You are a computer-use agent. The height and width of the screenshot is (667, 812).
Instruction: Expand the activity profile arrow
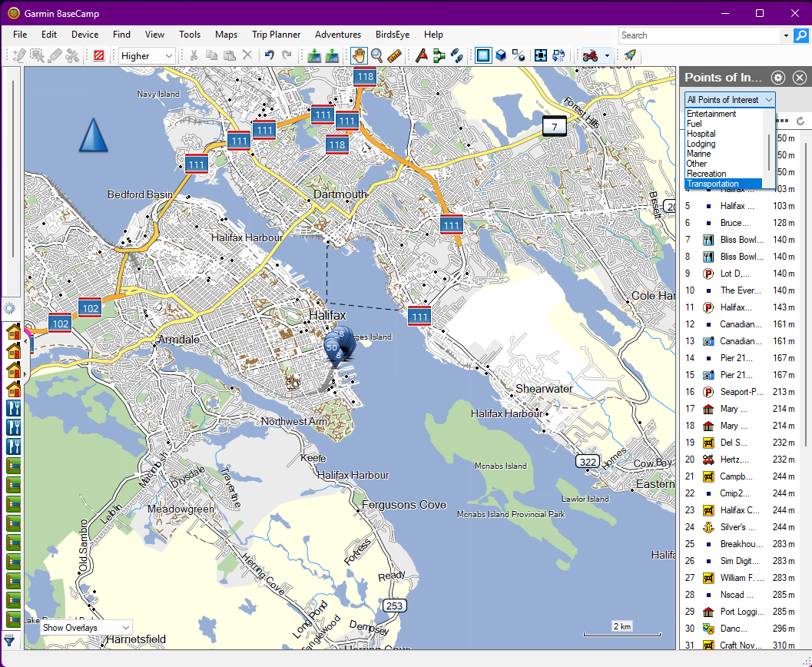pyautogui.click(x=607, y=55)
